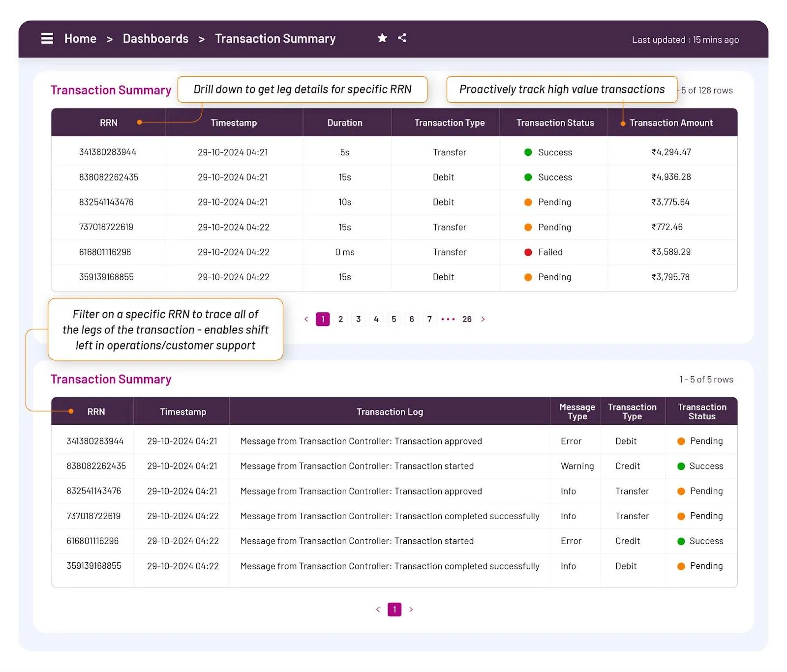Sort log table by Message Type header
Screen dimensions: 787x672
coord(577,411)
